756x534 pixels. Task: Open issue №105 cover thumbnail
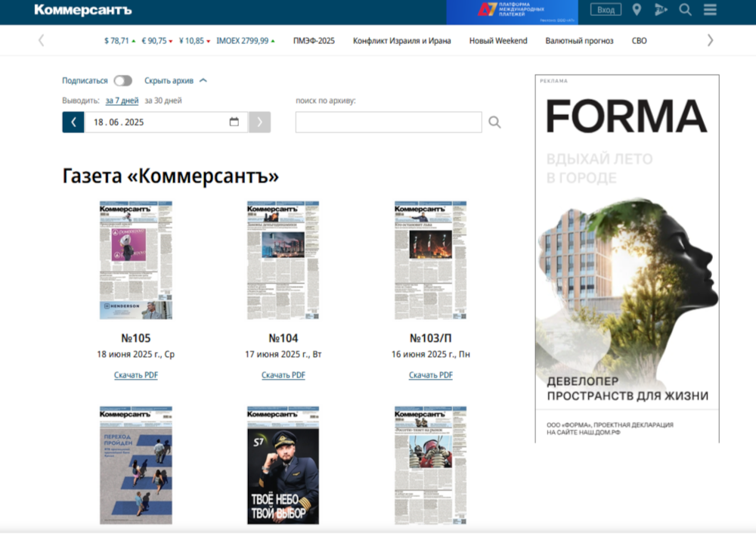[x=136, y=260]
